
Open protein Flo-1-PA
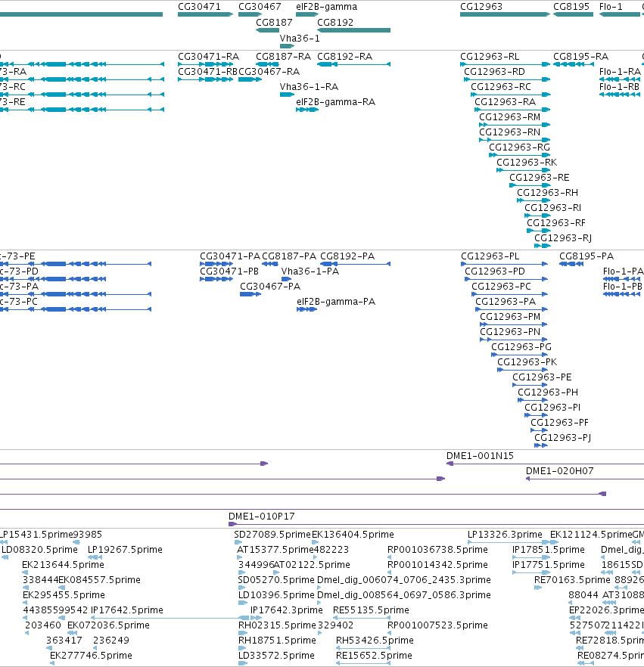pyautogui.click(x=623, y=271)
